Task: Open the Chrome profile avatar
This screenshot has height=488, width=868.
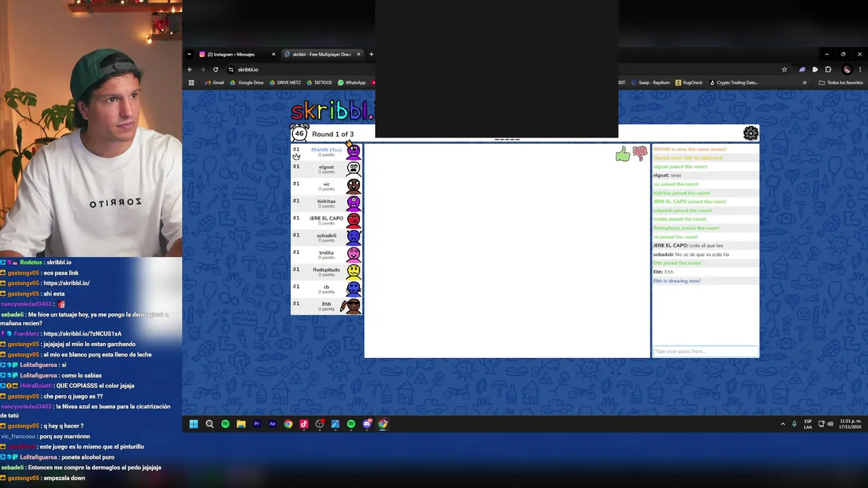Action: pyautogui.click(x=846, y=69)
